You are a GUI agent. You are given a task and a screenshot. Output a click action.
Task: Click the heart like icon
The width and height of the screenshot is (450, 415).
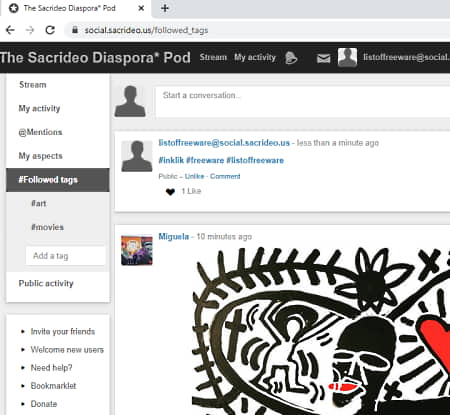pos(170,192)
